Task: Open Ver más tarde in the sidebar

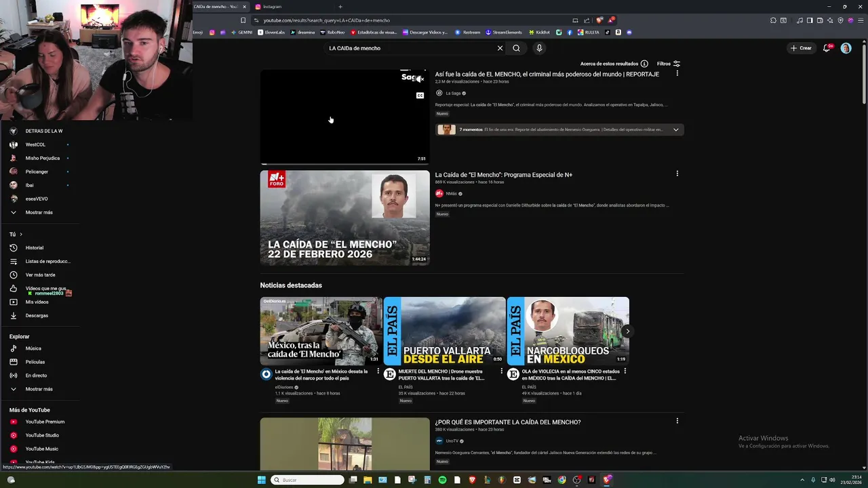Action: [39, 274]
